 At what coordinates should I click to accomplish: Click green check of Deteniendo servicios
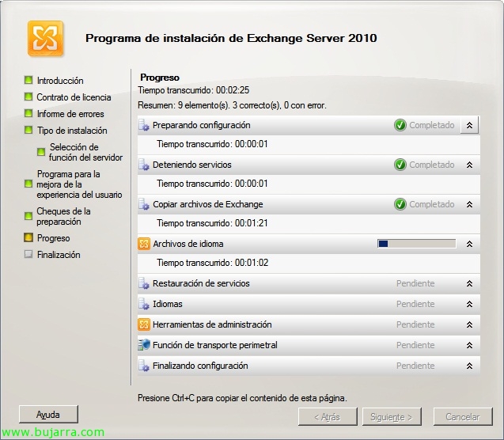point(400,165)
